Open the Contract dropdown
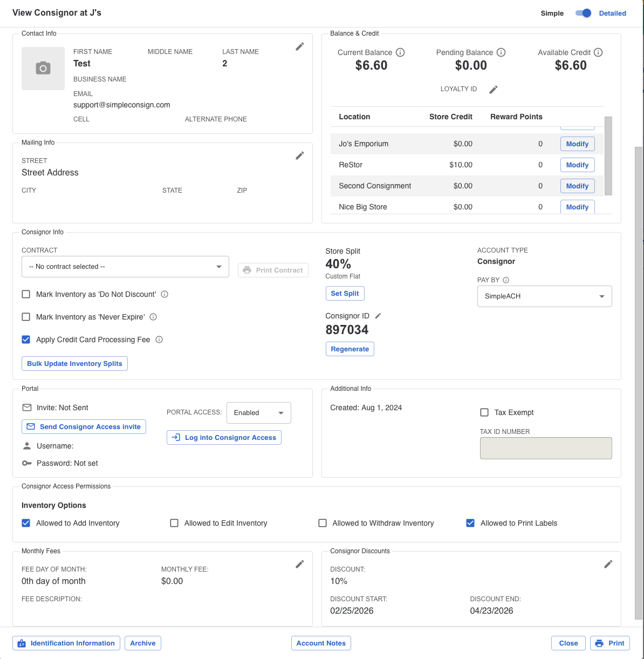 click(x=125, y=267)
